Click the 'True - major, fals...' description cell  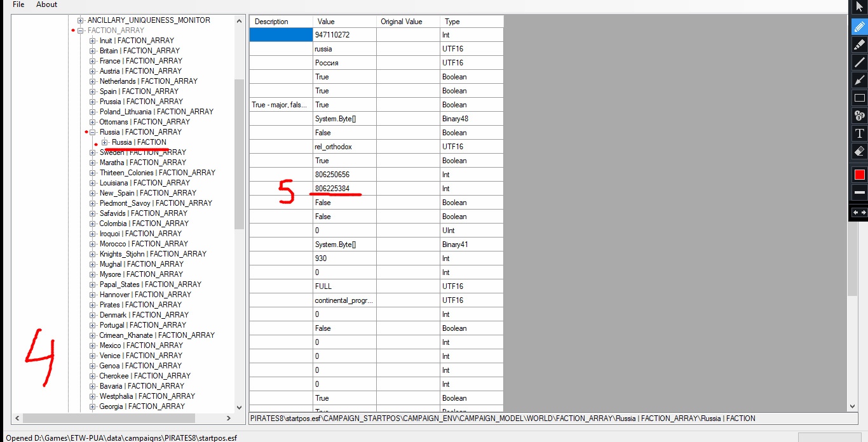coord(281,105)
